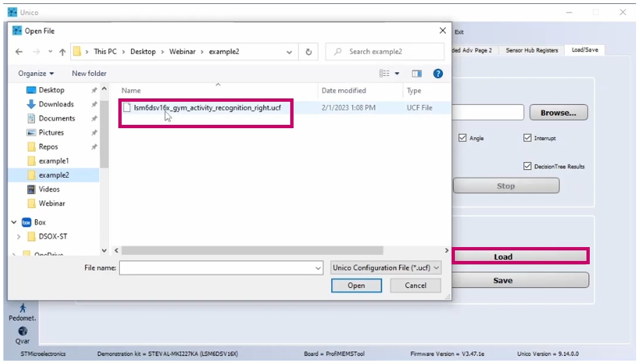Sort by Date modified column header
Screen dimensions: 642x364
344,91
